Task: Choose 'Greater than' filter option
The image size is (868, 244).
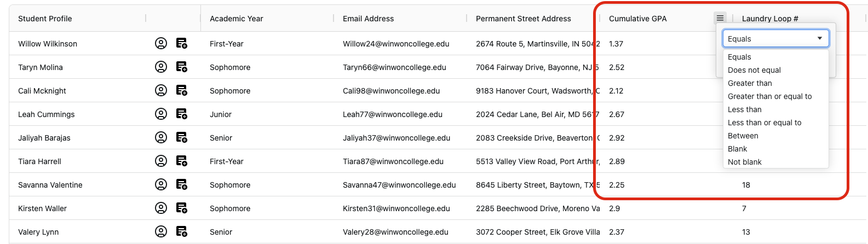Action: point(750,83)
